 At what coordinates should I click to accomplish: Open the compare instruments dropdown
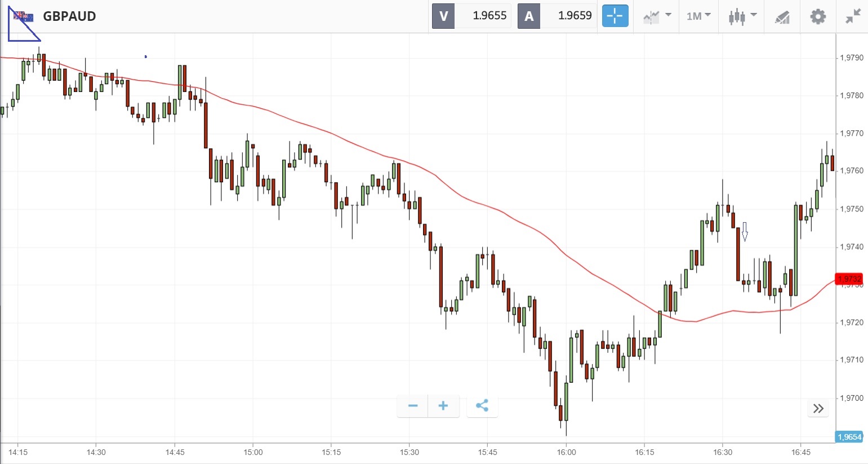657,16
